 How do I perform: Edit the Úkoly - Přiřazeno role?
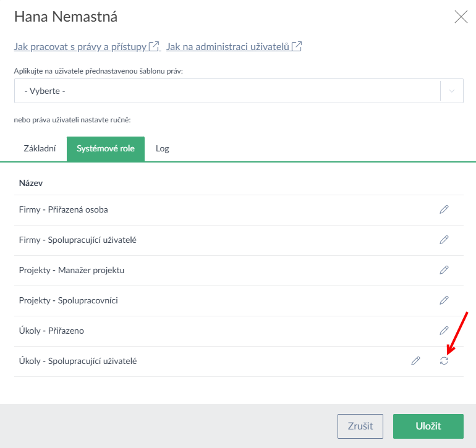point(444,331)
